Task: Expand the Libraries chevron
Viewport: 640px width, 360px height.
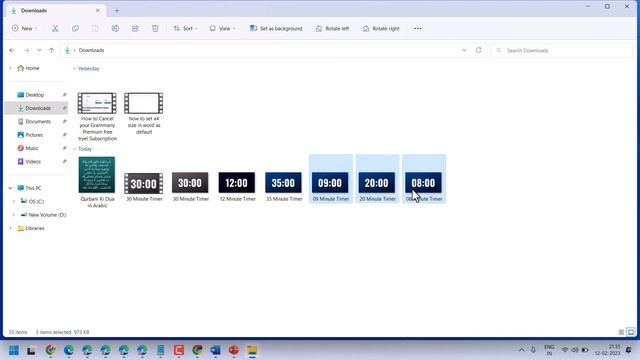Action: coord(10,228)
